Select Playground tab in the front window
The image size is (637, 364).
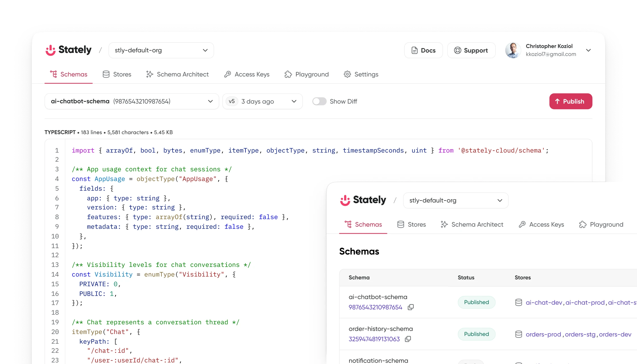(601, 224)
